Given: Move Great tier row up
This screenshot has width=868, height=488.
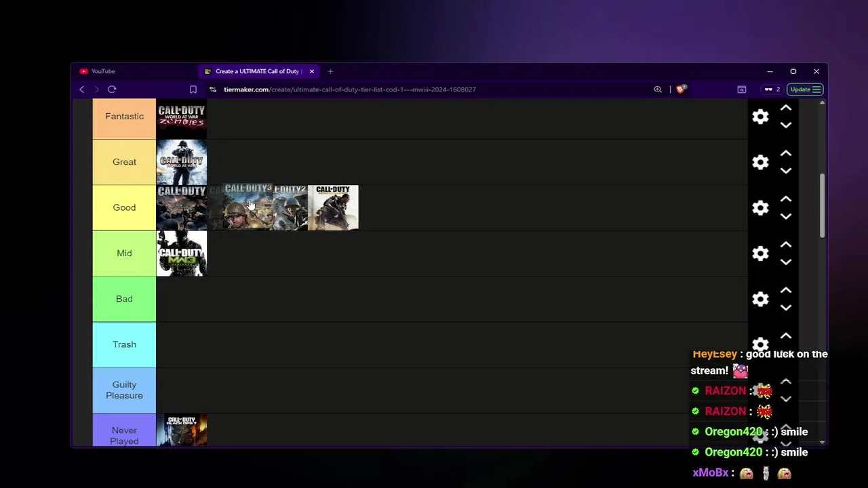Looking at the screenshot, I should (x=786, y=153).
